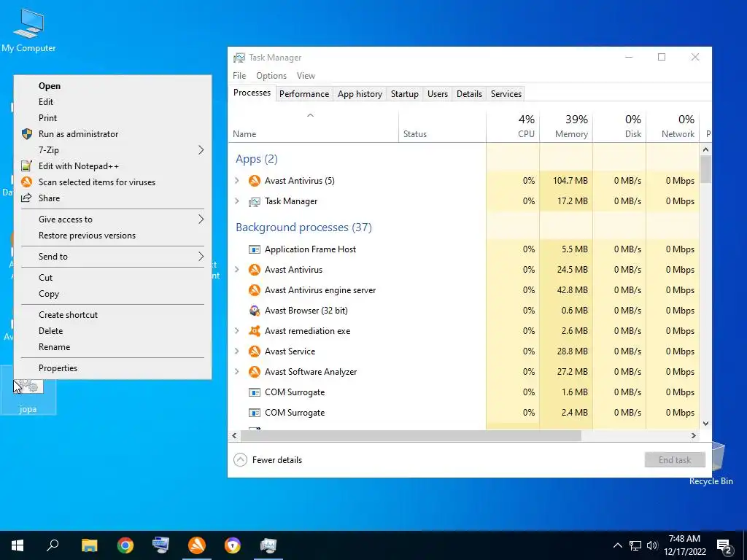Open the View menu in Task Manager
Image resolution: width=747 pixels, height=560 pixels.
click(306, 76)
